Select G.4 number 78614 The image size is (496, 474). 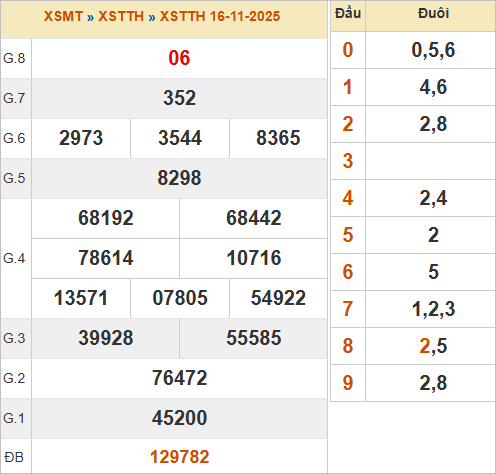pyautogui.click(x=106, y=258)
